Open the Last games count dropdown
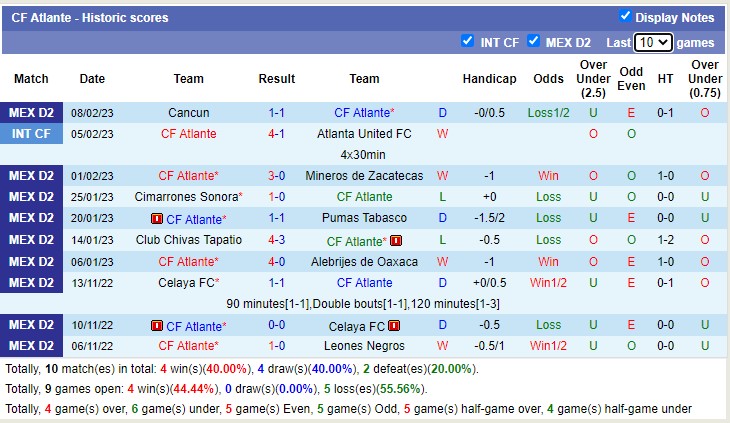Image resolution: width=730 pixels, height=423 pixels. [653, 43]
